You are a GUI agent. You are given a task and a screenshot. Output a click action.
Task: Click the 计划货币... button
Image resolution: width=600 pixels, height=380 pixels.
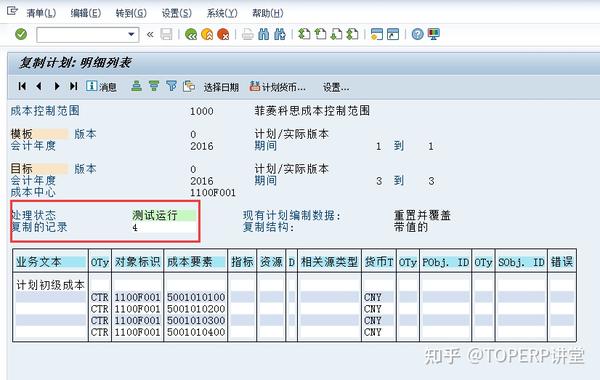coord(278,87)
